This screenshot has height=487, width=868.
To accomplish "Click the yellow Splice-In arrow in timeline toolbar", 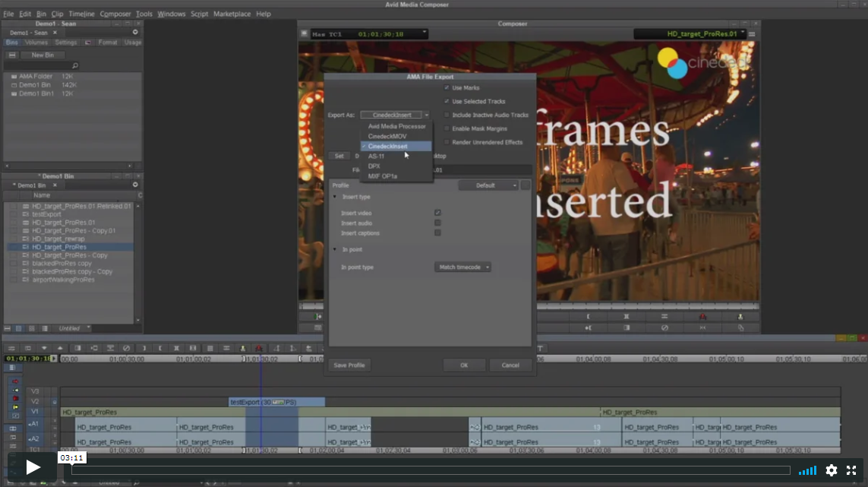I will pyautogui.click(x=243, y=348).
